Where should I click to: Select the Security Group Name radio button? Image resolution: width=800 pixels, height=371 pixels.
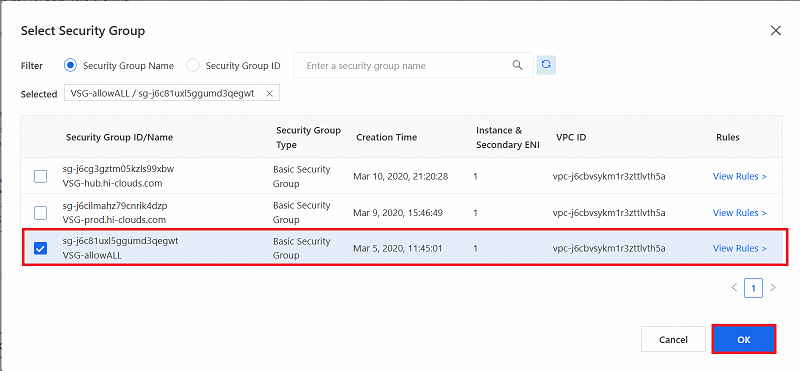[70, 65]
